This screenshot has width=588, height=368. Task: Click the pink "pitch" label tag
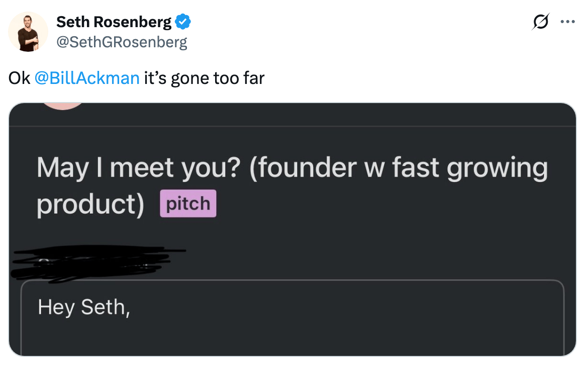click(x=188, y=204)
